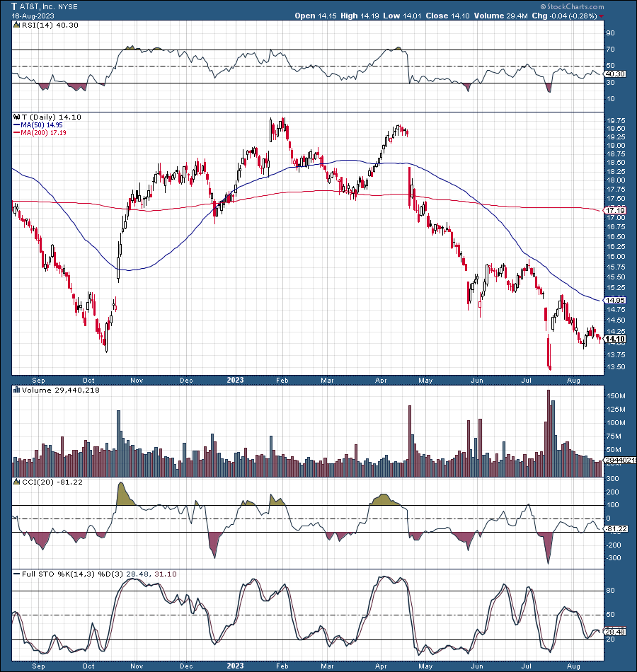This screenshot has width=637, height=672.
Task: Click the Sep label at the chart bottom
Action: 38,666
